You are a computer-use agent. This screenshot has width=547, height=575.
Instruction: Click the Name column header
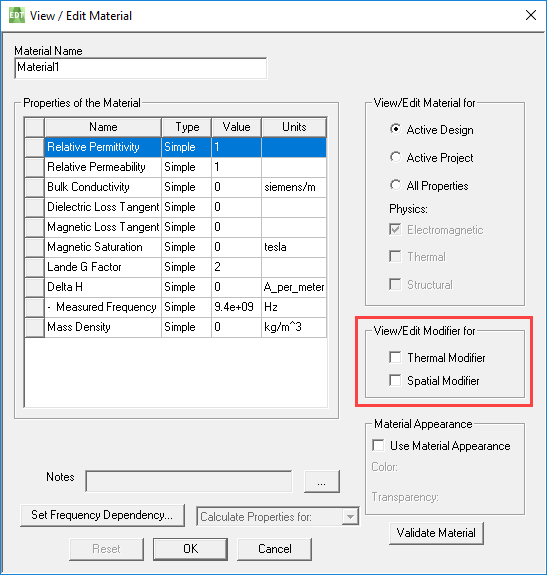tap(103, 127)
